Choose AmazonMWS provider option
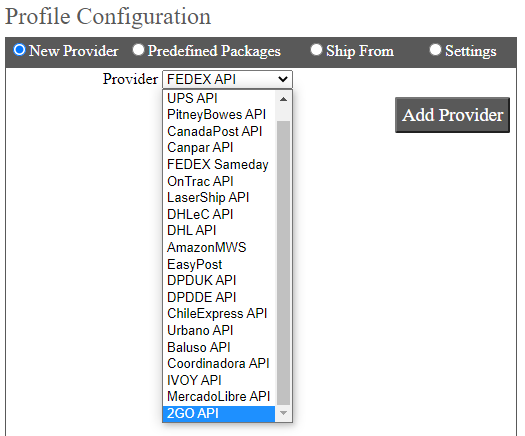 [x=219, y=248]
